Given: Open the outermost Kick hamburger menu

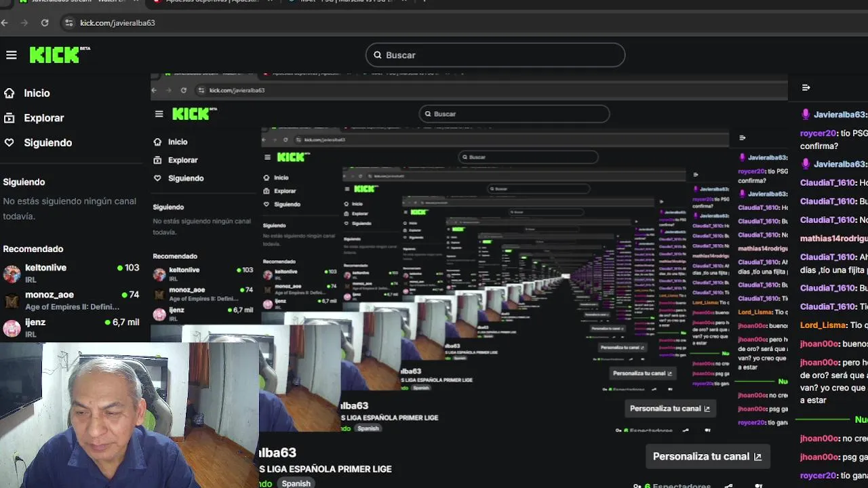Looking at the screenshot, I should click(12, 55).
